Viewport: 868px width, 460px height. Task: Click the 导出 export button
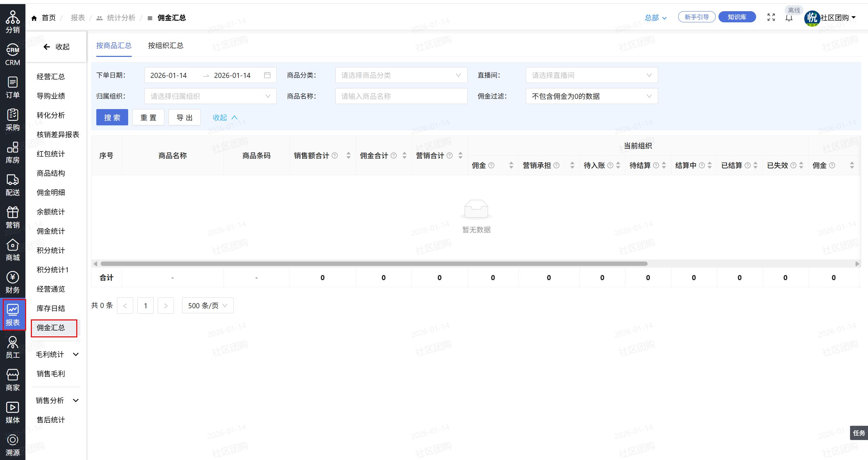point(184,118)
